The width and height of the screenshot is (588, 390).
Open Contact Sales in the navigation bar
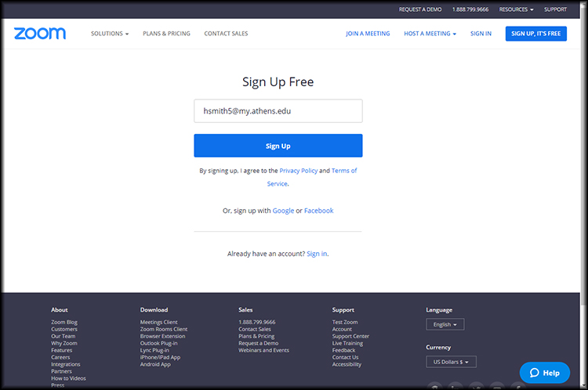226,34
